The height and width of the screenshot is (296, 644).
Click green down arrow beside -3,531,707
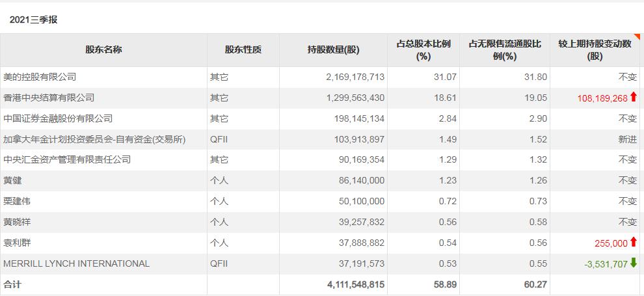(634, 263)
